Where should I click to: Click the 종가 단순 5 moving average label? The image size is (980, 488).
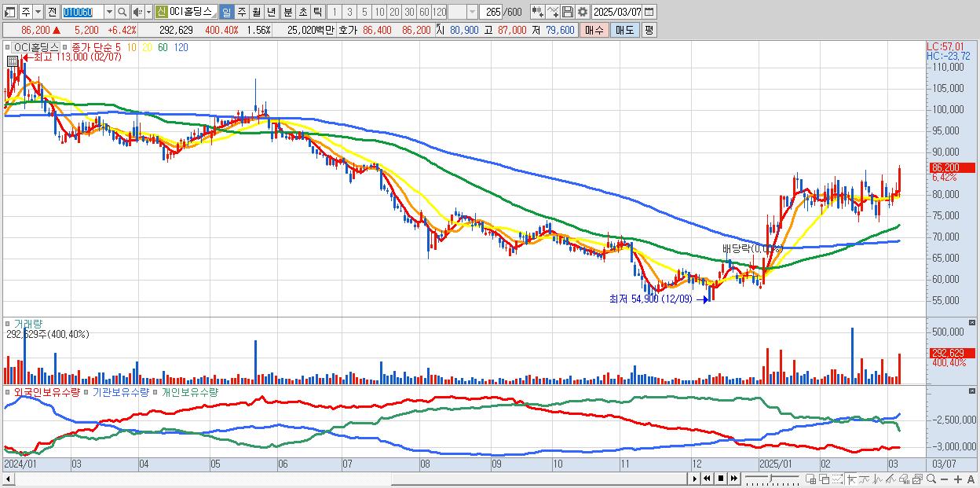98,47
